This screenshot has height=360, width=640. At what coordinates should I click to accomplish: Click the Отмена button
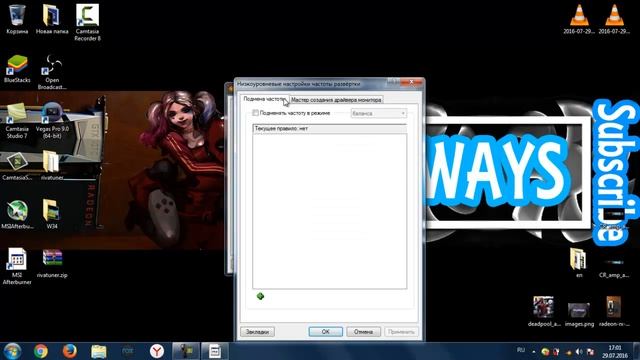(363, 332)
